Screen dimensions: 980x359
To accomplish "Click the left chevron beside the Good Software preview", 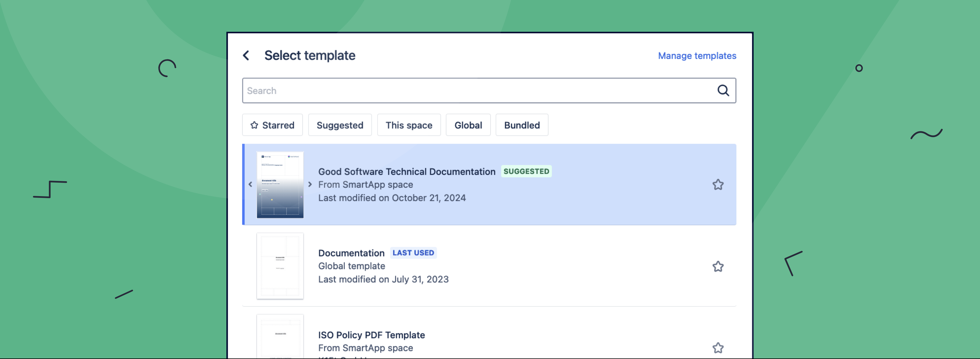I will pos(251,184).
